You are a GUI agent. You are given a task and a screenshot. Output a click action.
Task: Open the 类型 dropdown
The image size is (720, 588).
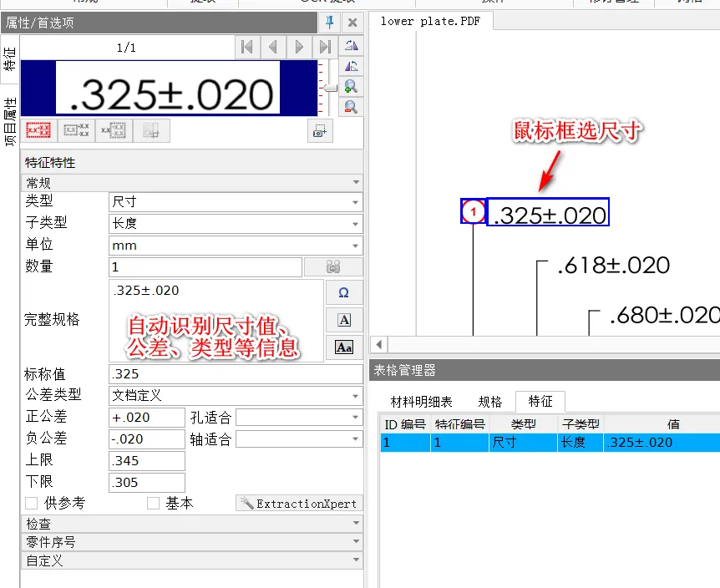[236, 202]
